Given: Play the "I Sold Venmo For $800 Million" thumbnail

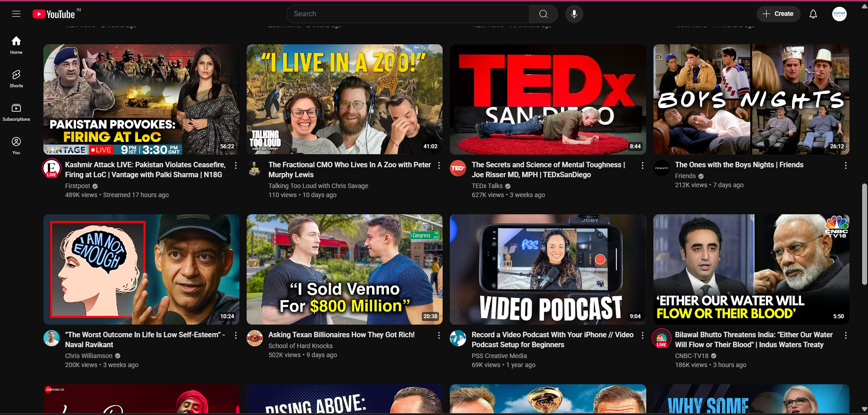Looking at the screenshot, I should (x=344, y=269).
